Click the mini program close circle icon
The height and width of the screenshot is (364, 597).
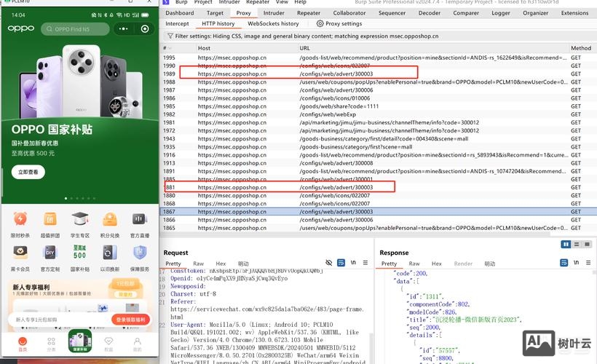(146, 29)
